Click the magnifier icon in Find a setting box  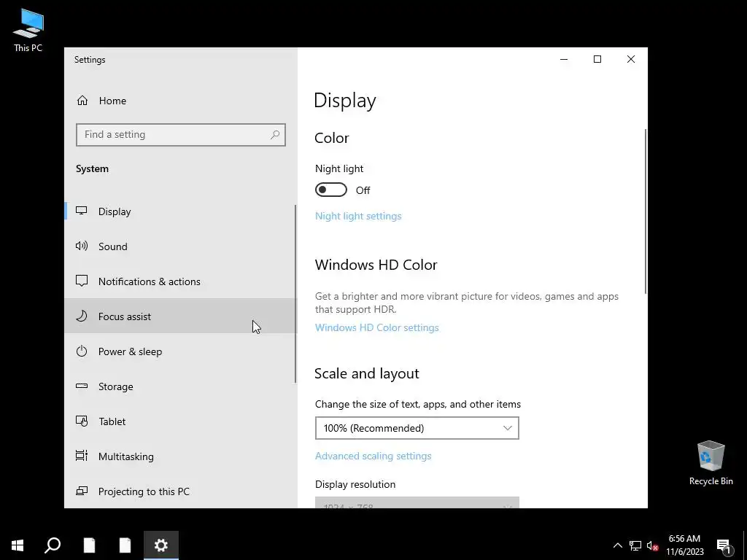pos(275,135)
